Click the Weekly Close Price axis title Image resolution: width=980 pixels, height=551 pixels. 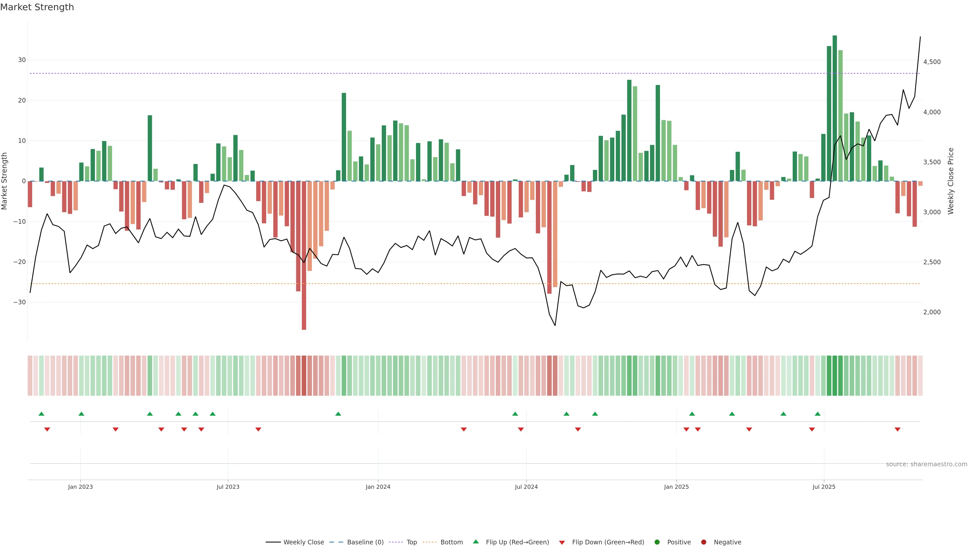click(951, 181)
